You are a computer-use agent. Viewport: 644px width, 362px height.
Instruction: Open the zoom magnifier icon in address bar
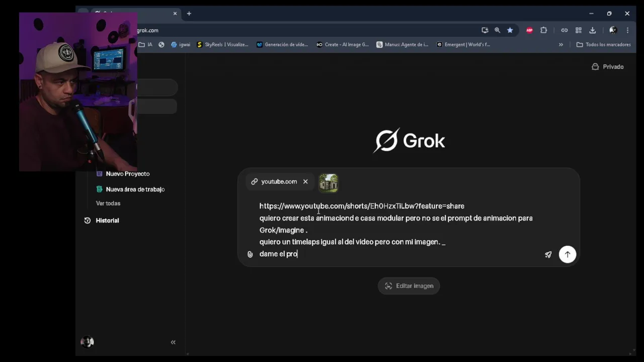point(497,30)
